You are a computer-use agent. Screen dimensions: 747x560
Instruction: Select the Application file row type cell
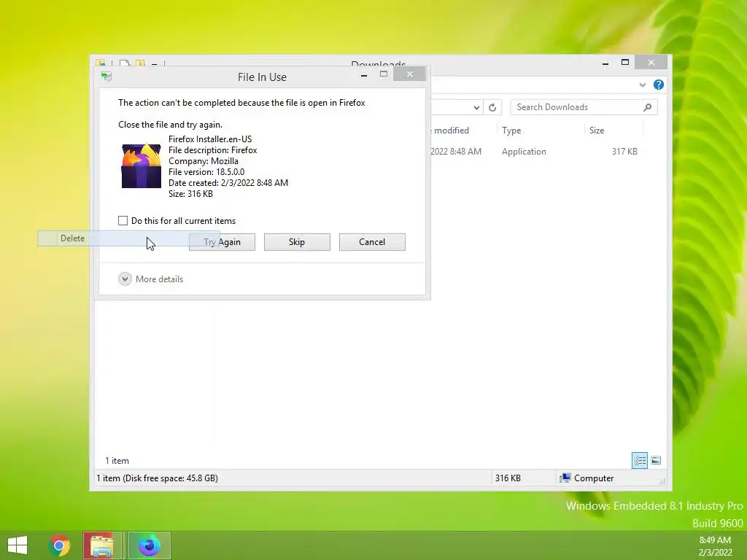(524, 152)
